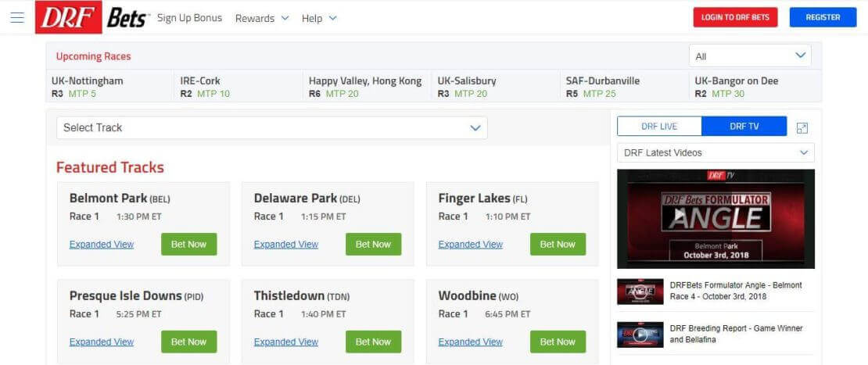The height and width of the screenshot is (365, 868).
Task: Click the DRF Bets logo
Action: point(92,17)
